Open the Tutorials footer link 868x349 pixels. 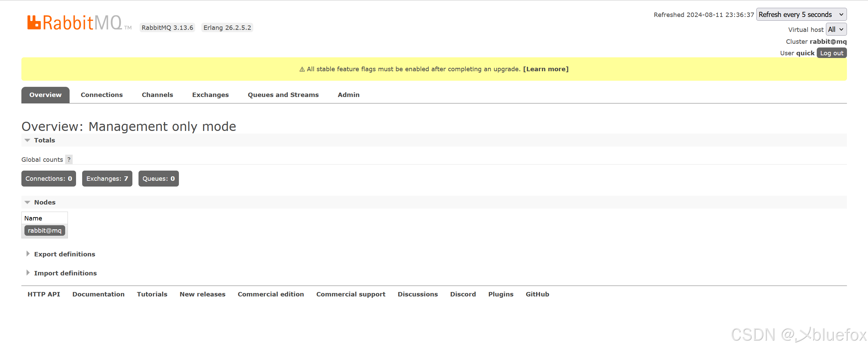[152, 294]
